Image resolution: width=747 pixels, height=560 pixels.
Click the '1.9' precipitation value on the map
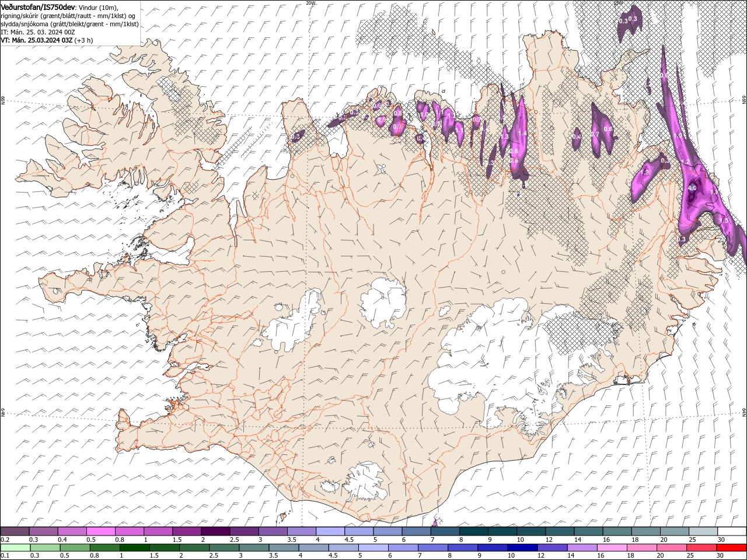(x=645, y=173)
